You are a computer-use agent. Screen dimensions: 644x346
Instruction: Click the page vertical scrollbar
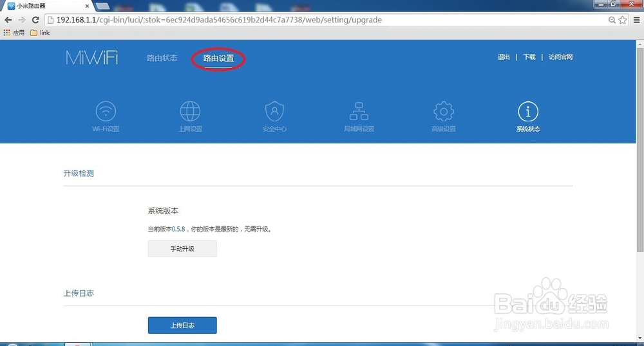tap(640, 150)
